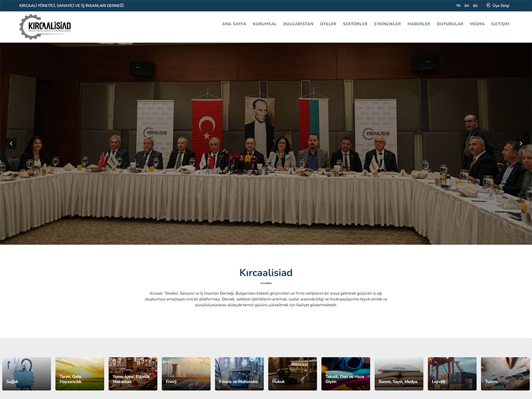Go to previous slide with left arrow
Image resolution: width=532 pixels, height=399 pixels.
12,144
